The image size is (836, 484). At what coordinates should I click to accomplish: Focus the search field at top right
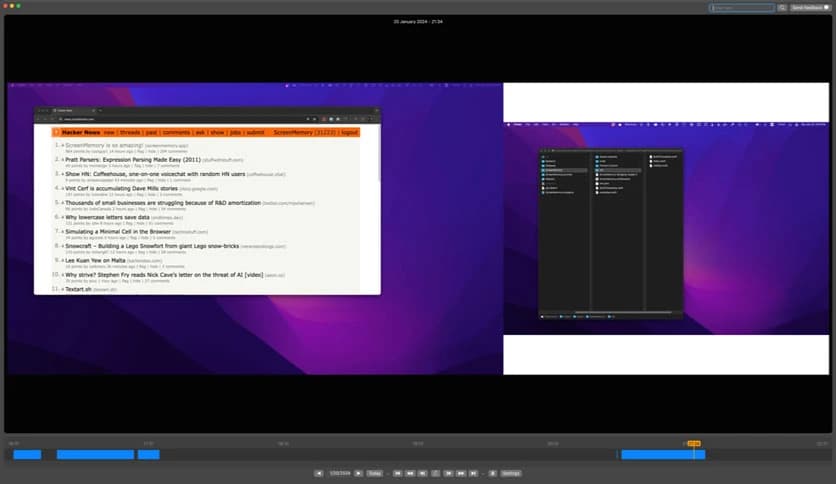[x=742, y=7]
